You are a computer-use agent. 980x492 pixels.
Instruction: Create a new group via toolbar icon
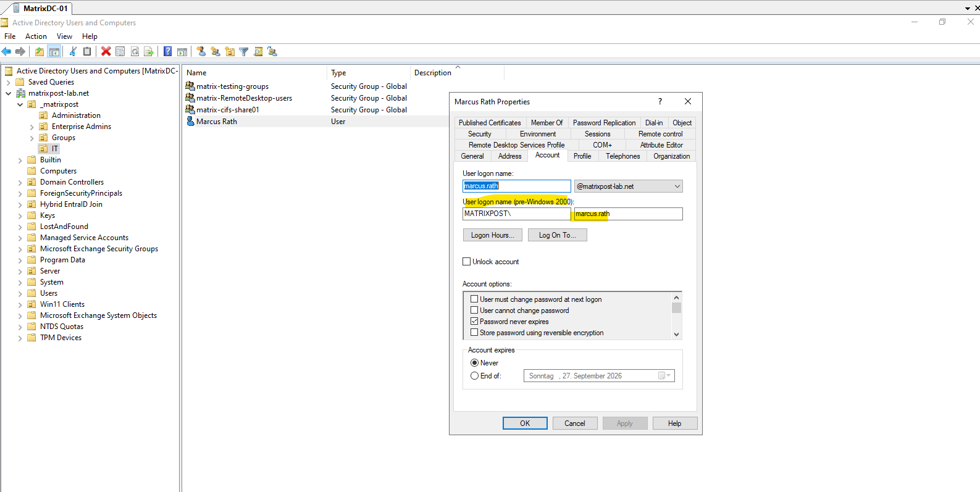[x=216, y=52]
